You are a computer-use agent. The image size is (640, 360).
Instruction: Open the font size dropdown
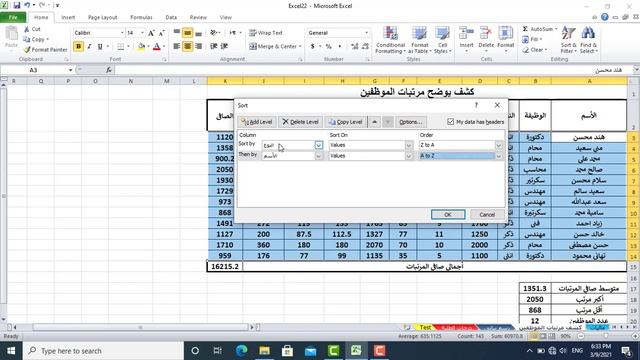pos(142,33)
